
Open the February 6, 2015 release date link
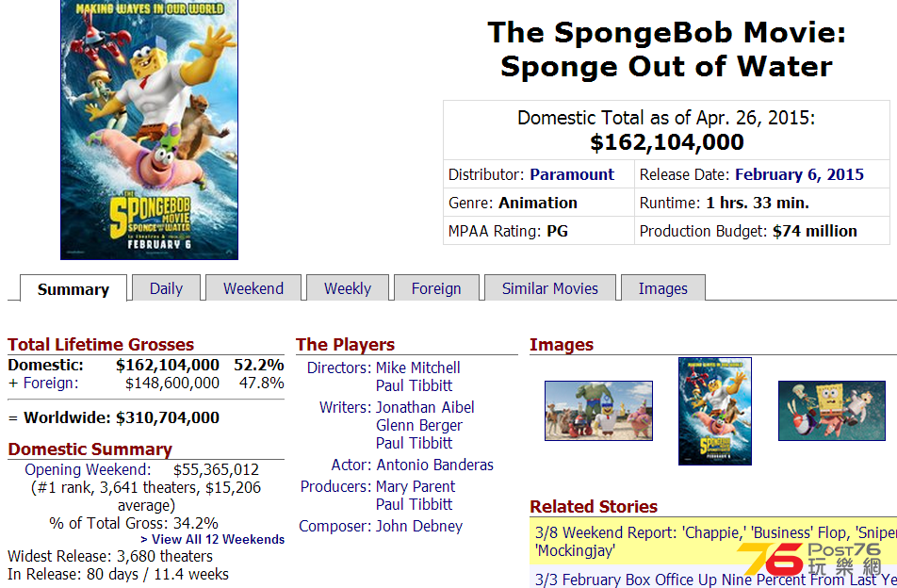click(x=799, y=174)
